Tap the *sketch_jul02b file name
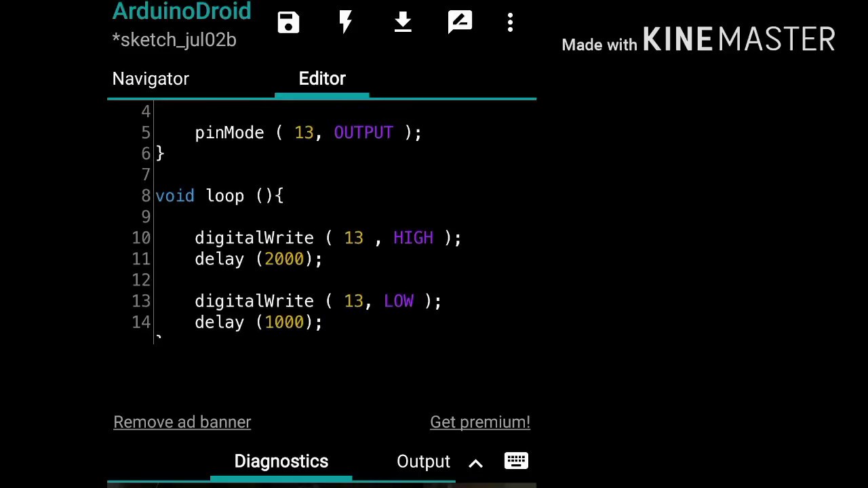The height and width of the screenshot is (488, 868). (x=174, y=40)
